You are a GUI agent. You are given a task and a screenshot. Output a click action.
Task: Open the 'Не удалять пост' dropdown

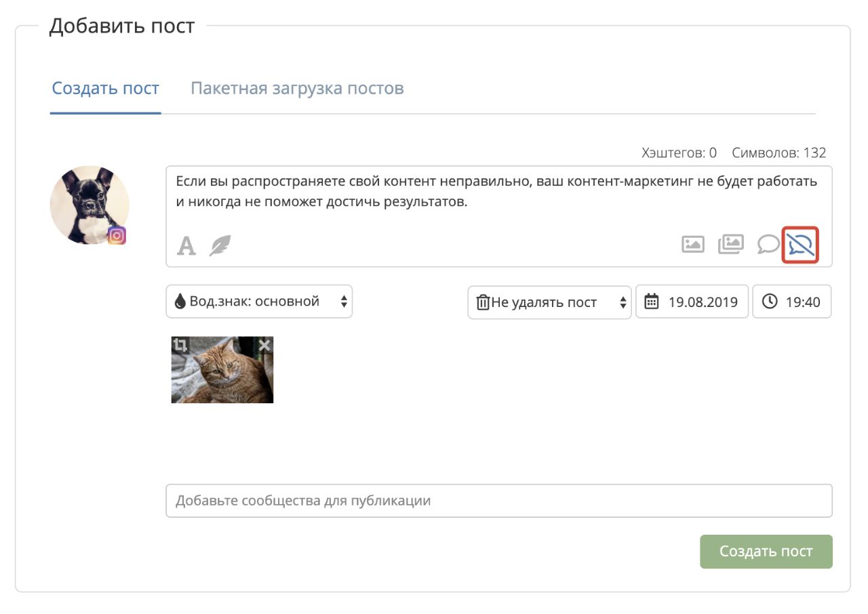click(549, 302)
